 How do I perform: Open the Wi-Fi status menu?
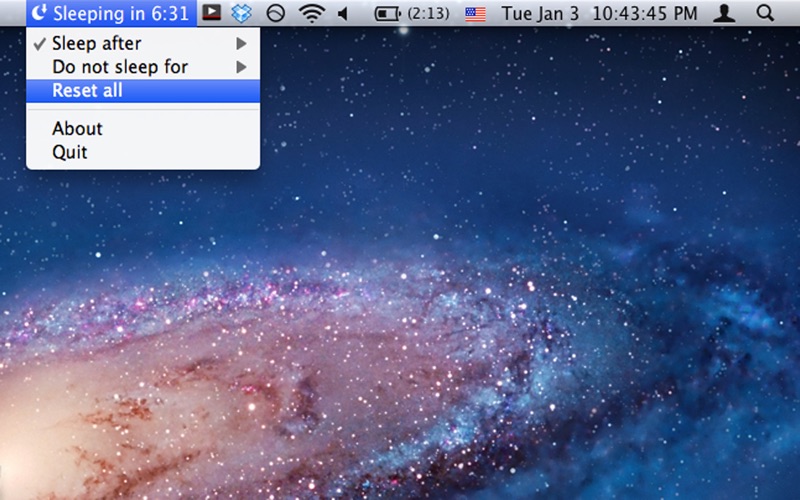(x=312, y=14)
